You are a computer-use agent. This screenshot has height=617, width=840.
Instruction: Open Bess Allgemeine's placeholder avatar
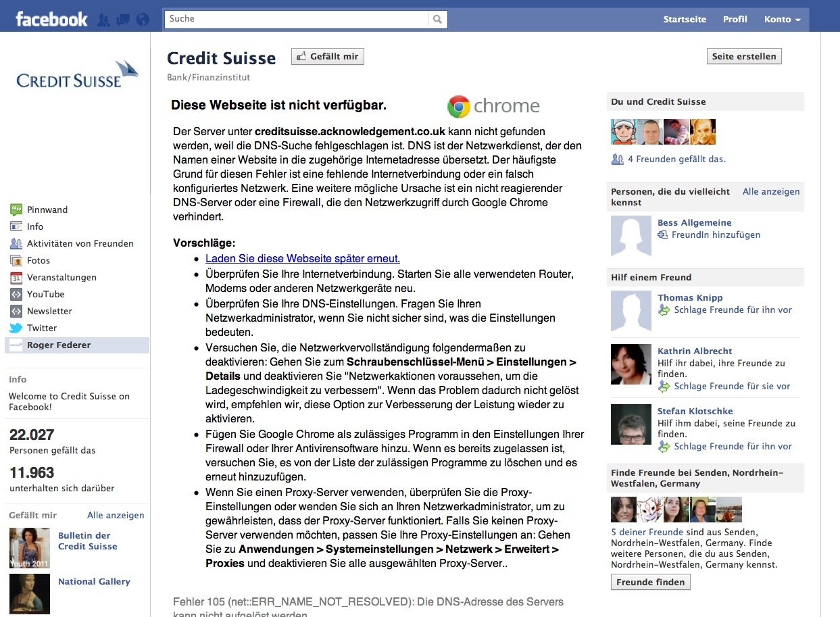(631, 236)
